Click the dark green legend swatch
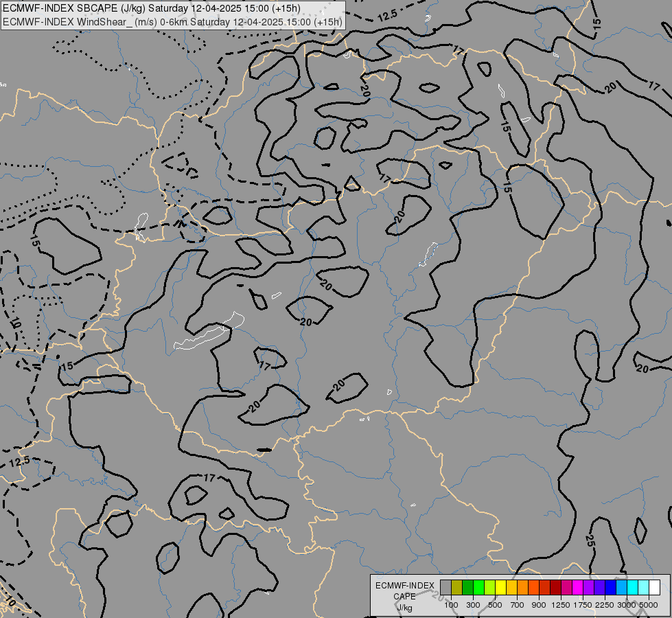 [467, 588]
